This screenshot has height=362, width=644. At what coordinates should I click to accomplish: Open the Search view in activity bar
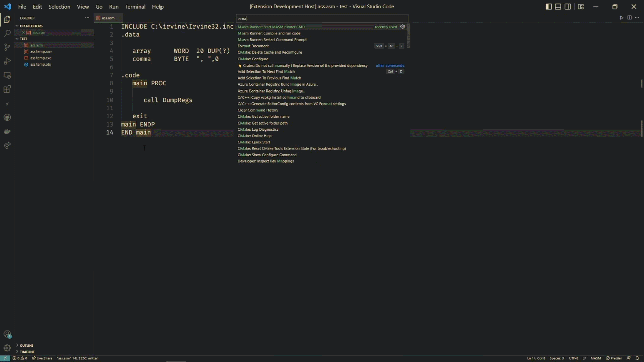click(x=7, y=33)
